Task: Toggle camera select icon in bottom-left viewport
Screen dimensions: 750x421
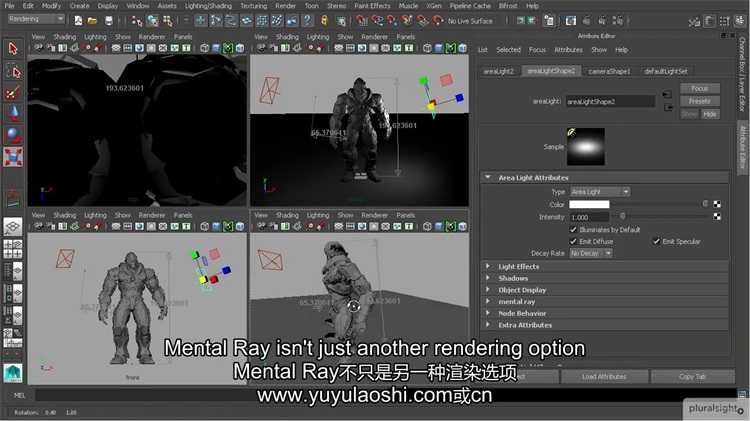Action: [38, 226]
